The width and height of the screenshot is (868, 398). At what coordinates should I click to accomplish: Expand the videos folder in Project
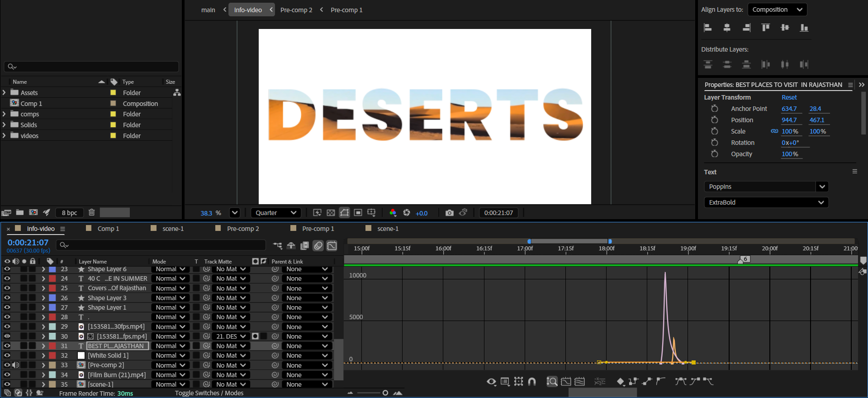click(4, 135)
